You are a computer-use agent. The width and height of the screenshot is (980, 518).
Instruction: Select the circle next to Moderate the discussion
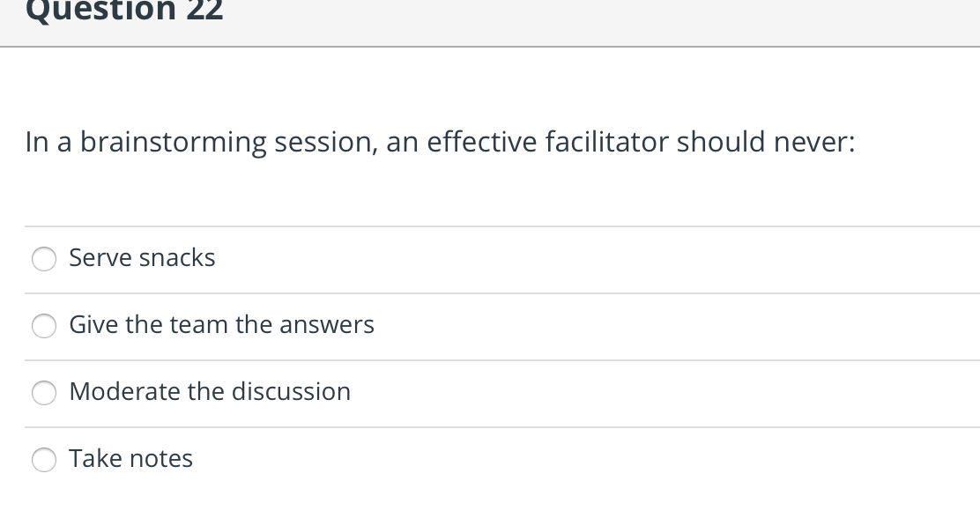tap(43, 394)
